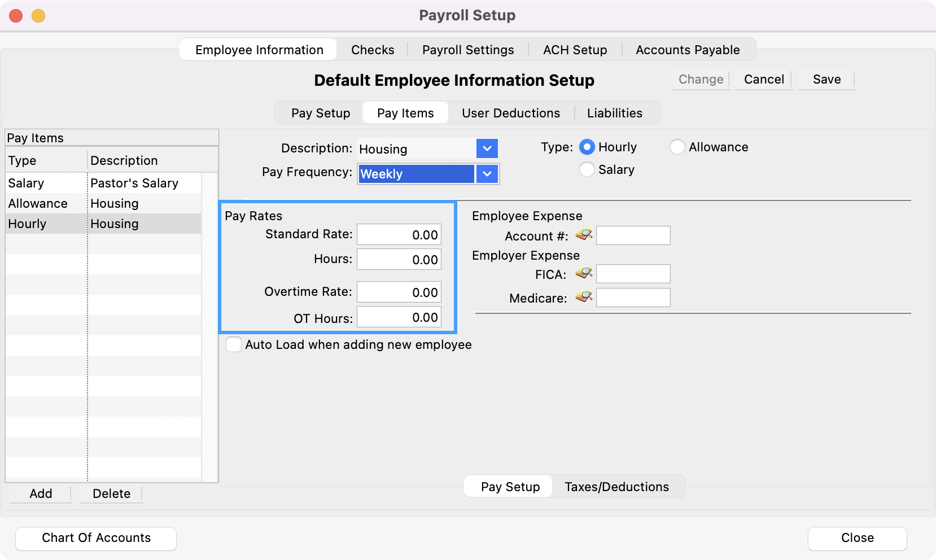Open the Description dropdown arrow
The height and width of the screenshot is (560, 936).
tap(487, 148)
